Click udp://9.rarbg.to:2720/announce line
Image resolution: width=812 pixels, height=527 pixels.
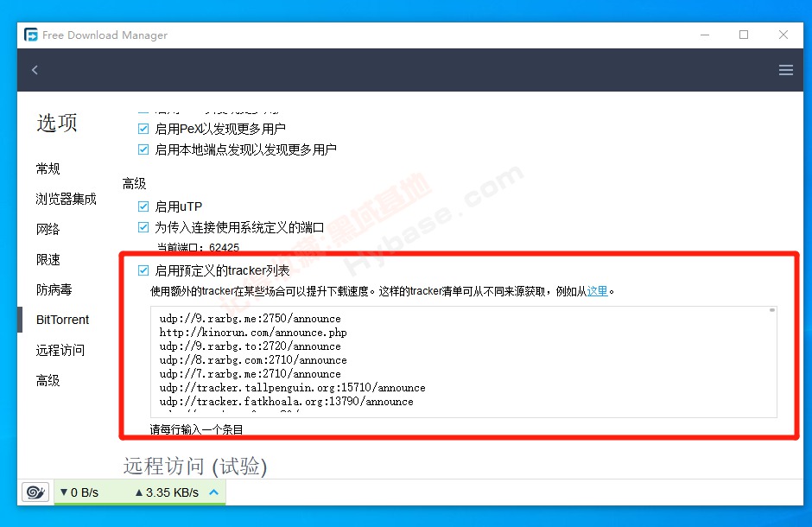tap(251, 346)
